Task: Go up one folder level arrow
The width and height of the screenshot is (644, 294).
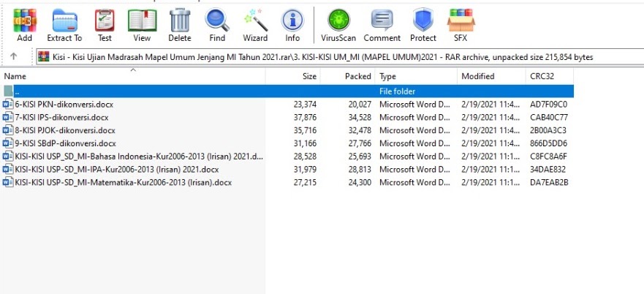Action: click(x=14, y=57)
